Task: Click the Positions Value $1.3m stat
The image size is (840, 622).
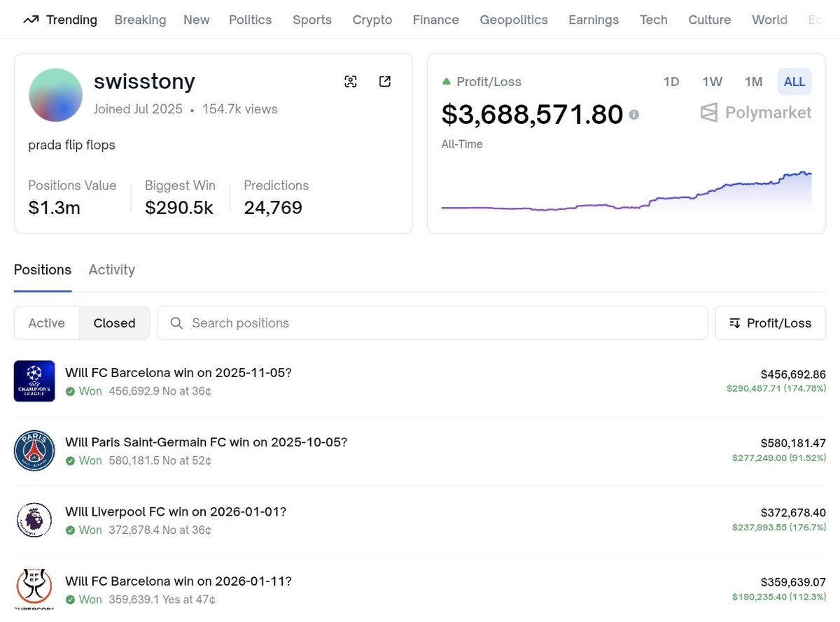Action: point(72,197)
